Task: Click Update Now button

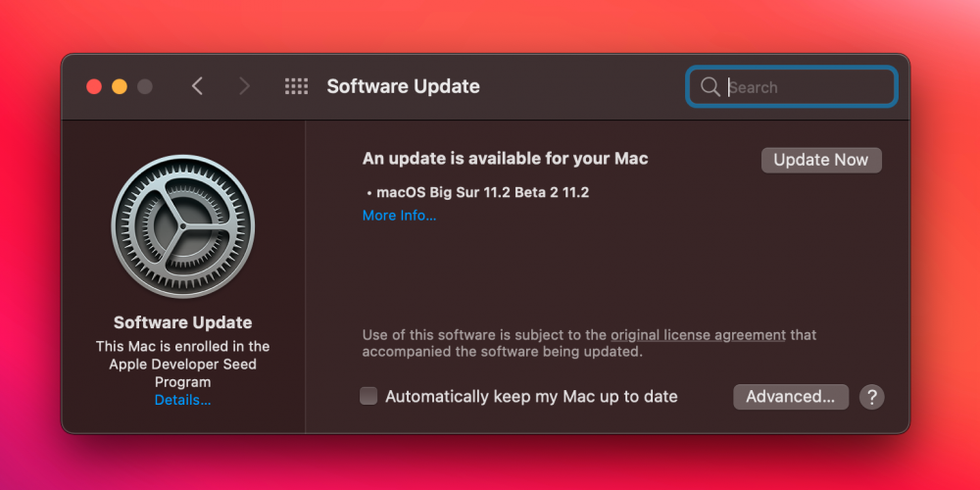Action: [821, 160]
